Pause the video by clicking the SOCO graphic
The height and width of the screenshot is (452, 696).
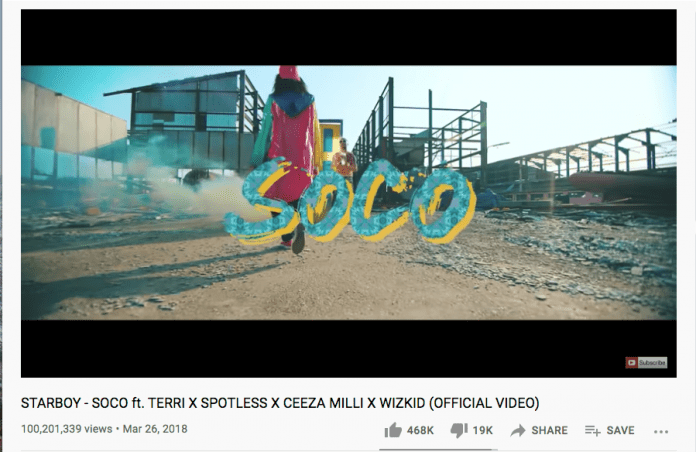point(351,202)
